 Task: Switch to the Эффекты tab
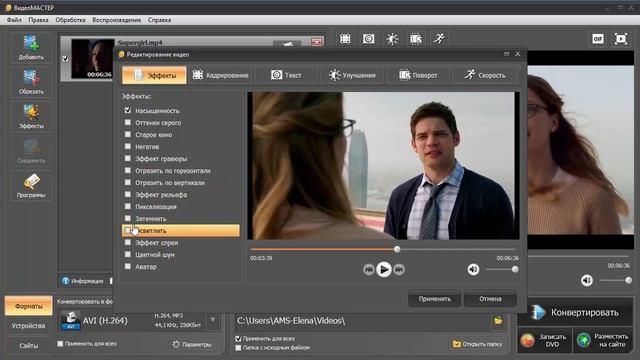[154, 75]
